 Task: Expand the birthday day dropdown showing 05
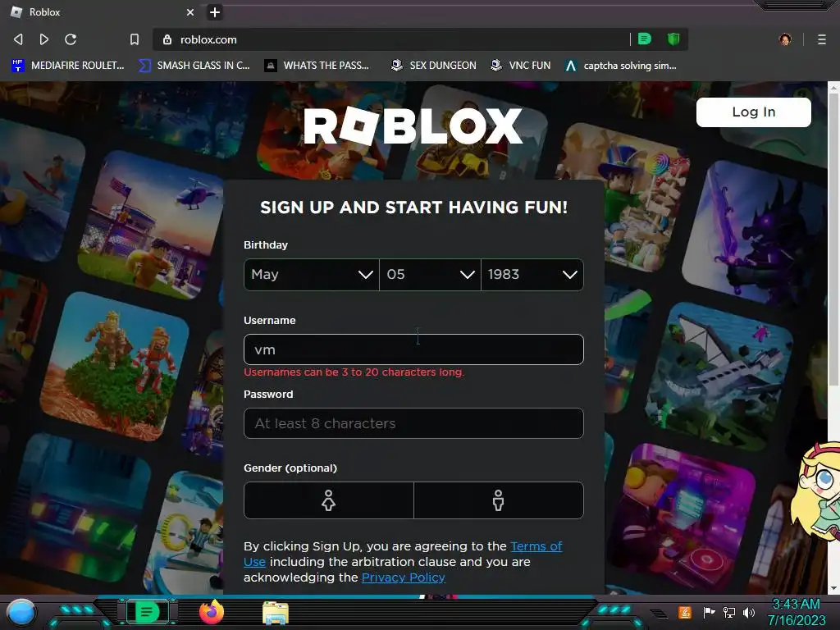tap(430, 274)
